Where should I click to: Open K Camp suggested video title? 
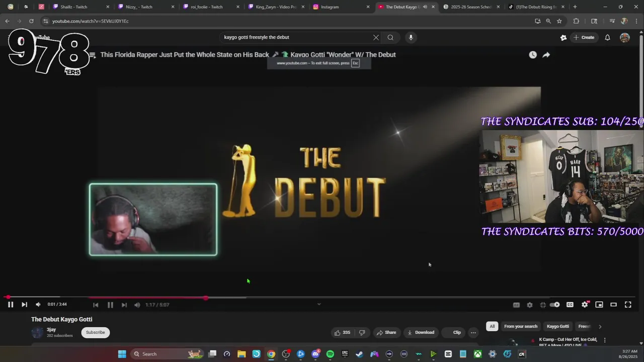point(568,342)
